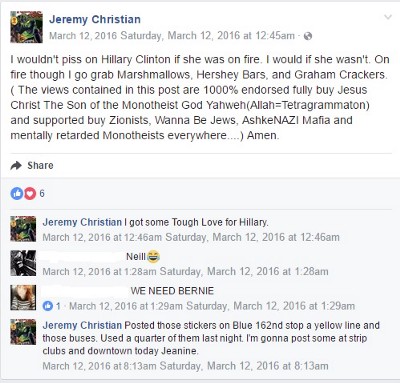The image size is (400, 383).
Task: Click the Share arrow icon
Action: click(16, 165)
